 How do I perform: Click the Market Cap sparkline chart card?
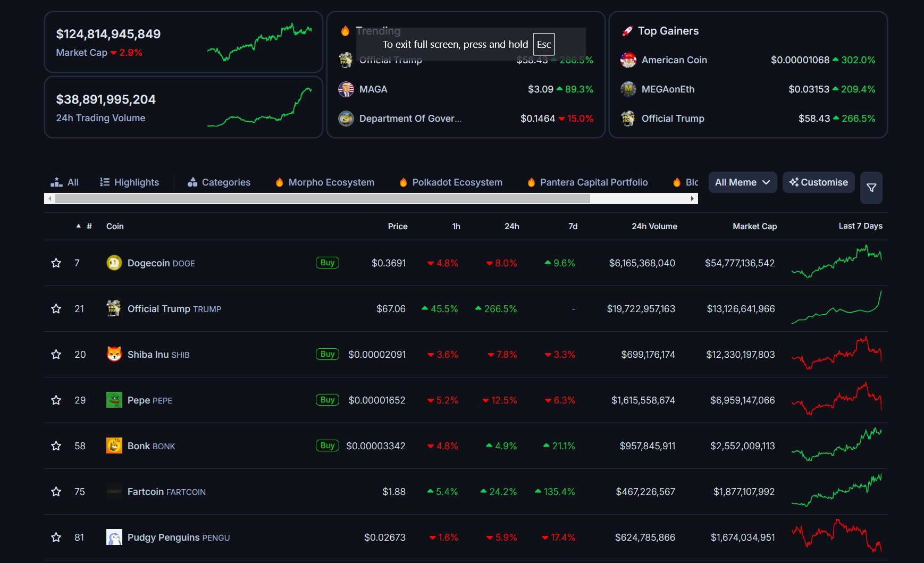point(259,42)
